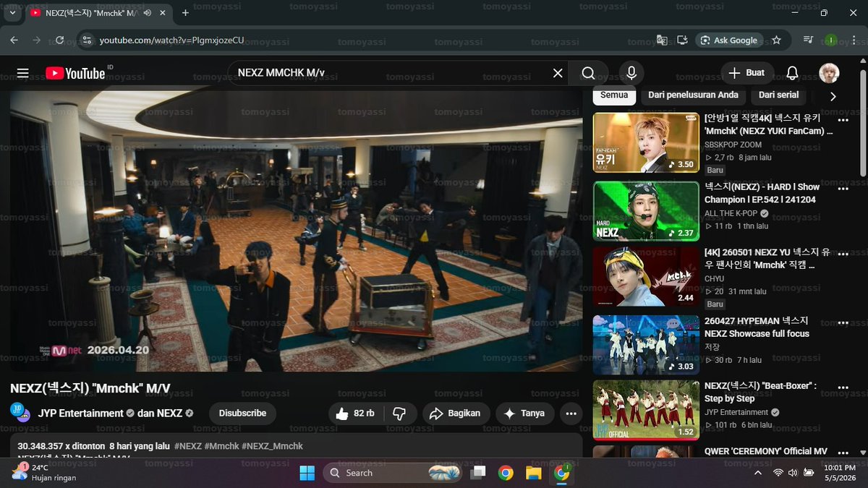Open the NEXZ HARD Show Champion thumbnail
Image resolution: width=868 pixels, height=488 pixels.
click(x=646, y=210)
